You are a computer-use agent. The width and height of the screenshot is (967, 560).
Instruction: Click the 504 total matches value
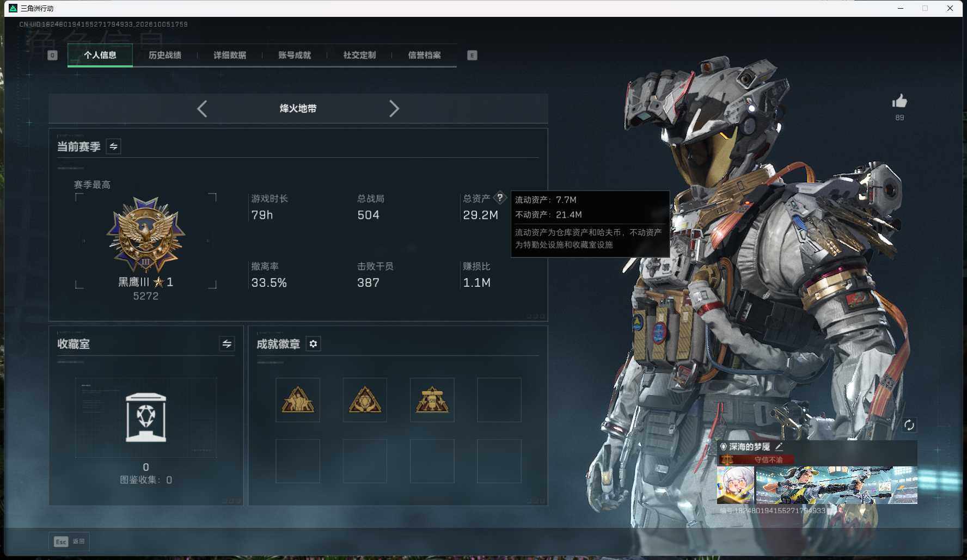(368, 215)
